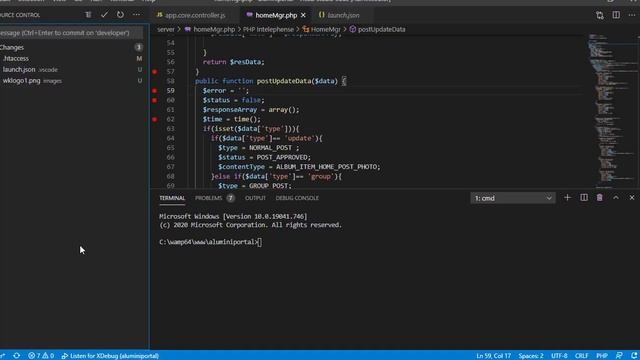The height and width of the screenshot is (360, 640).
Task: Kill terminal with the trash icon
Action: [600, 198]
